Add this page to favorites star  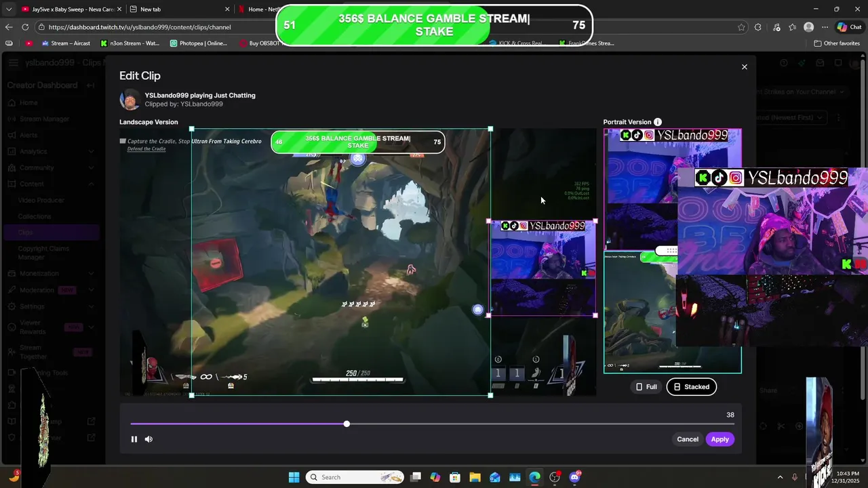[741, 27]
